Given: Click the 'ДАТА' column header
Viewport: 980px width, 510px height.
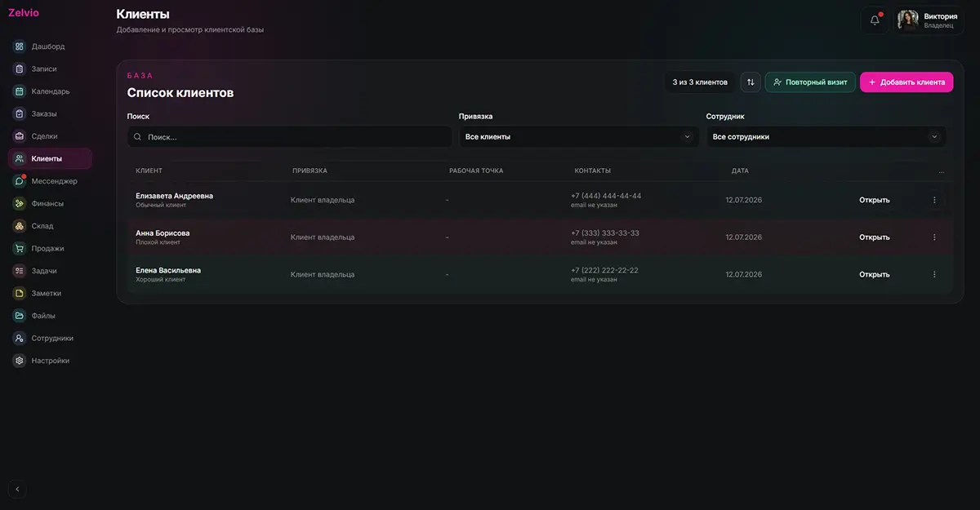Looking at the screenshot, I should click(740, 171).
